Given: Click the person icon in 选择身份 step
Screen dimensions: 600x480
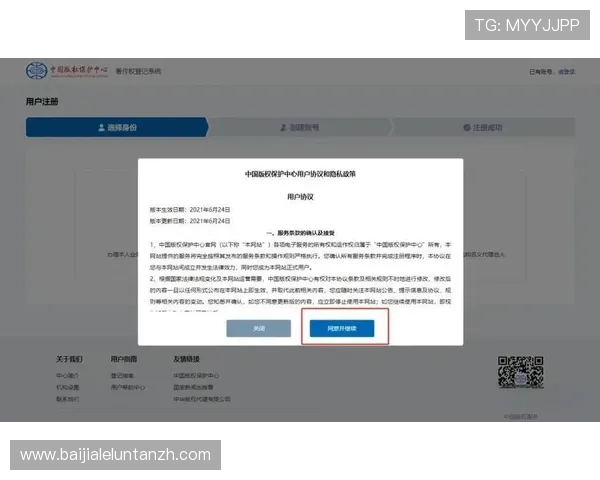Looking at the screenshot, I should point(101,127).
